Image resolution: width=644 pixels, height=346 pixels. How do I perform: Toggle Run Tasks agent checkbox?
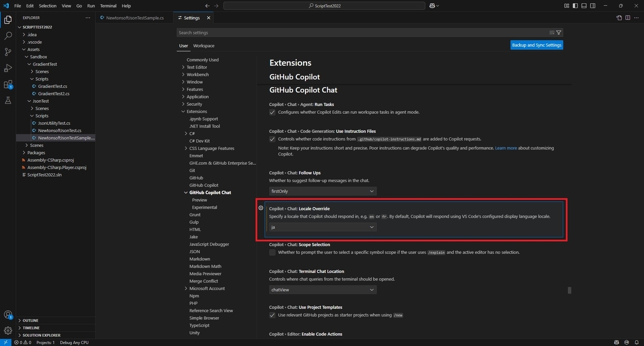tap(272, 112)
